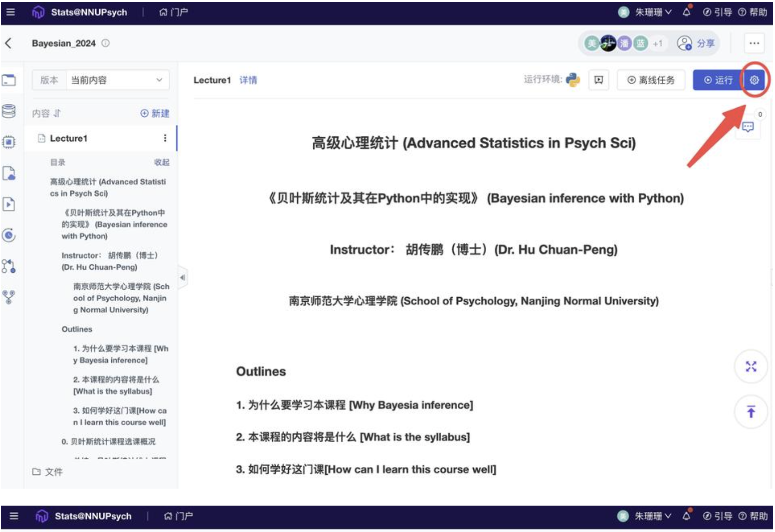Open the 帮助 help menu
Image resolution: width=775 pixels, height=532 pixels.
pos(753,12)
